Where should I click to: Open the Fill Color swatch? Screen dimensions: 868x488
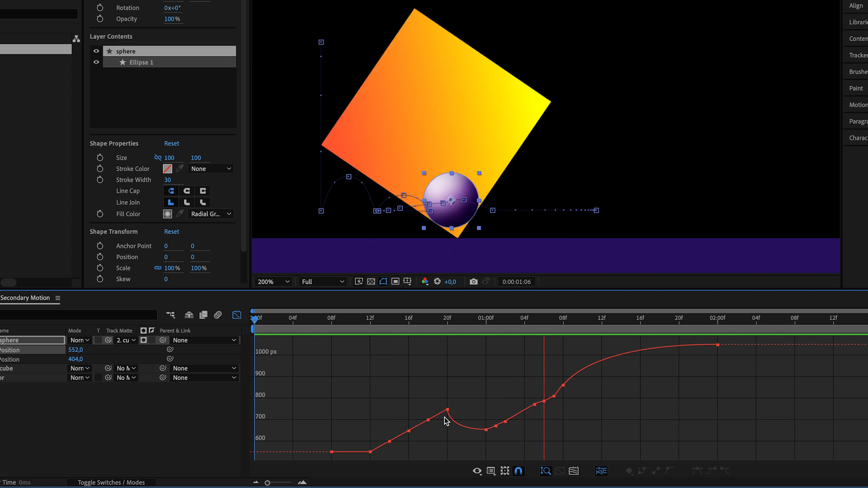tap(167, 214)
